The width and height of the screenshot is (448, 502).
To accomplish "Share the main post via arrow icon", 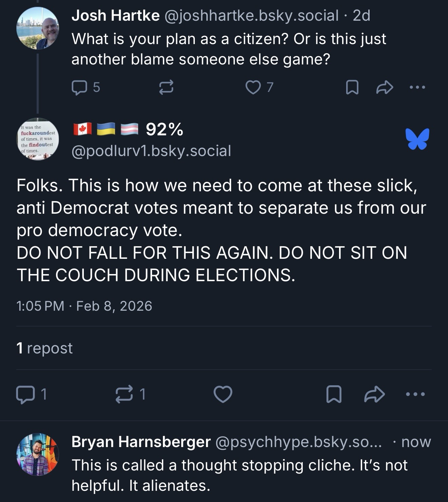I will click(374, 394).
